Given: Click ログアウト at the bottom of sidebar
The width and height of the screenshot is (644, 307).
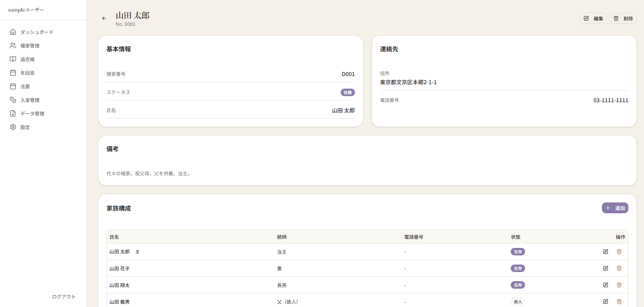Looking at the screenshot, I should (63, 296).
